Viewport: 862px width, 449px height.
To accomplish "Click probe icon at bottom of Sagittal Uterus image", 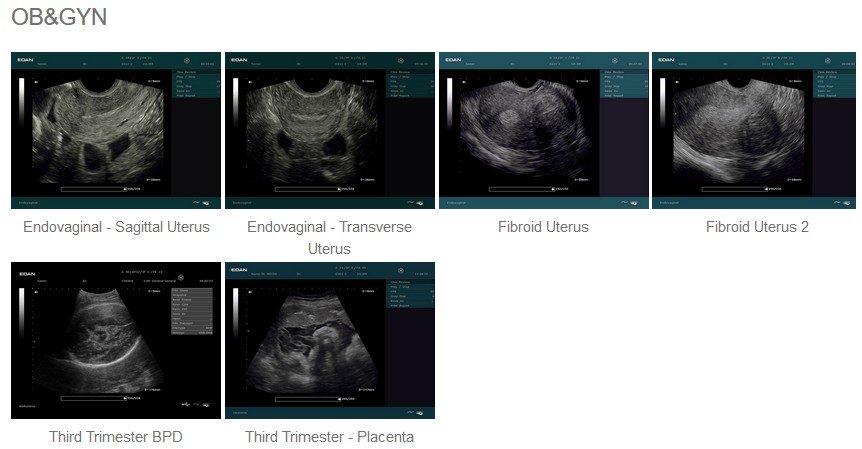I will pos(206,203).
